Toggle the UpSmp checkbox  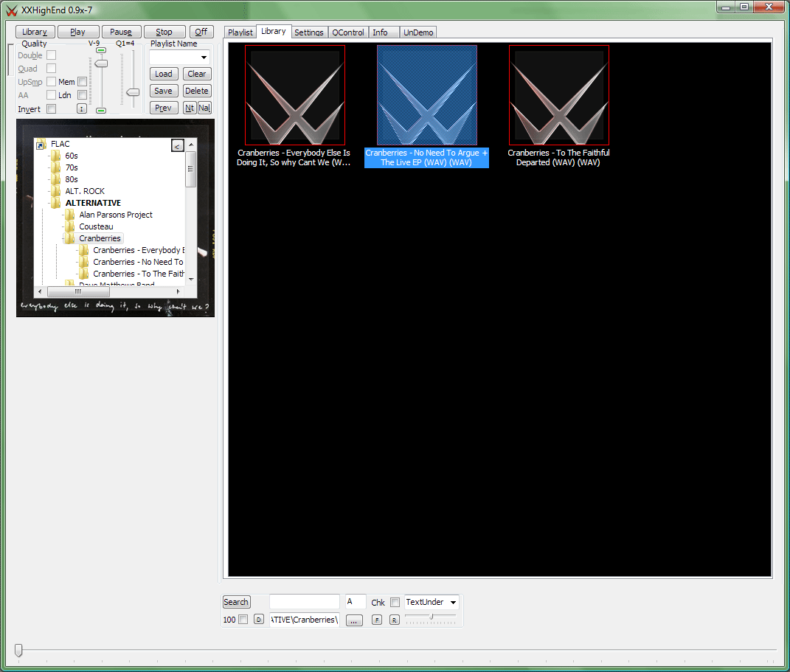[x=52, y=81]
